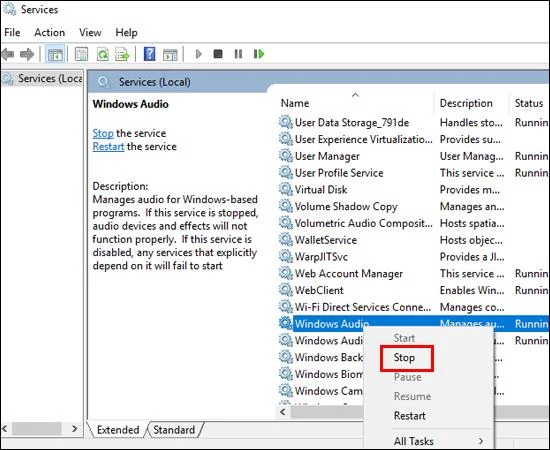Expand the All Tasks submenu arrow
The width and height of the screenshot is (550, 450).
pyautogui.click(x=481, y=441)
